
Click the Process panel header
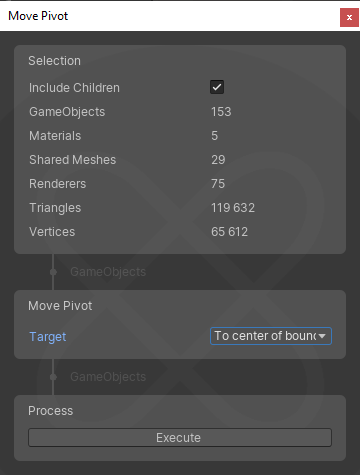50,411
